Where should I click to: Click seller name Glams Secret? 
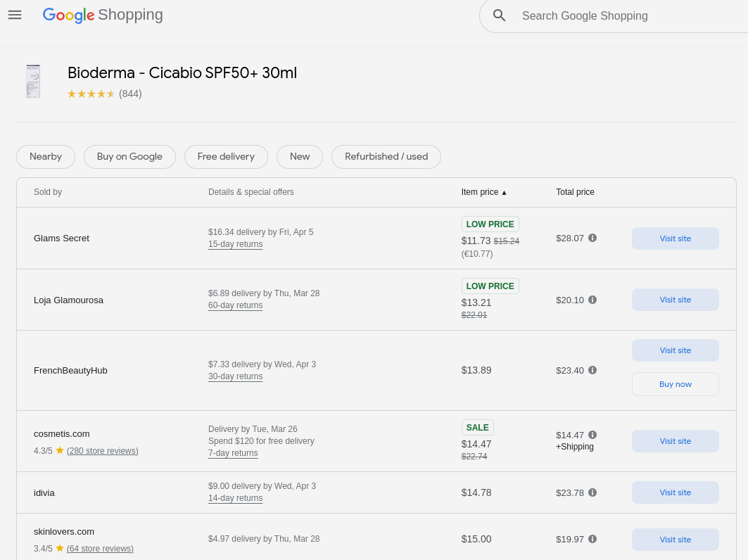click(x=61, y=238)
